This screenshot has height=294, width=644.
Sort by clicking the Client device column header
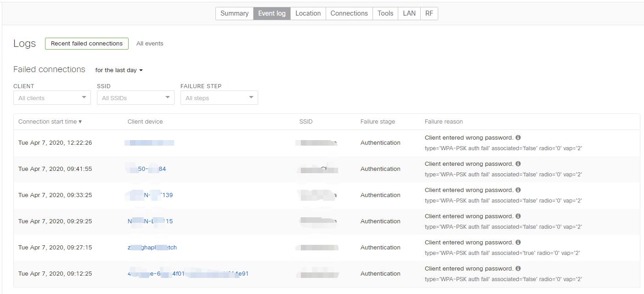(145, 121)
